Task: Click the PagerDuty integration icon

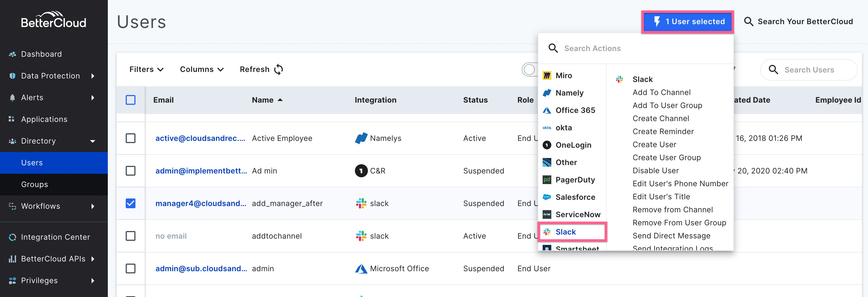Action: tap(546, 179)
